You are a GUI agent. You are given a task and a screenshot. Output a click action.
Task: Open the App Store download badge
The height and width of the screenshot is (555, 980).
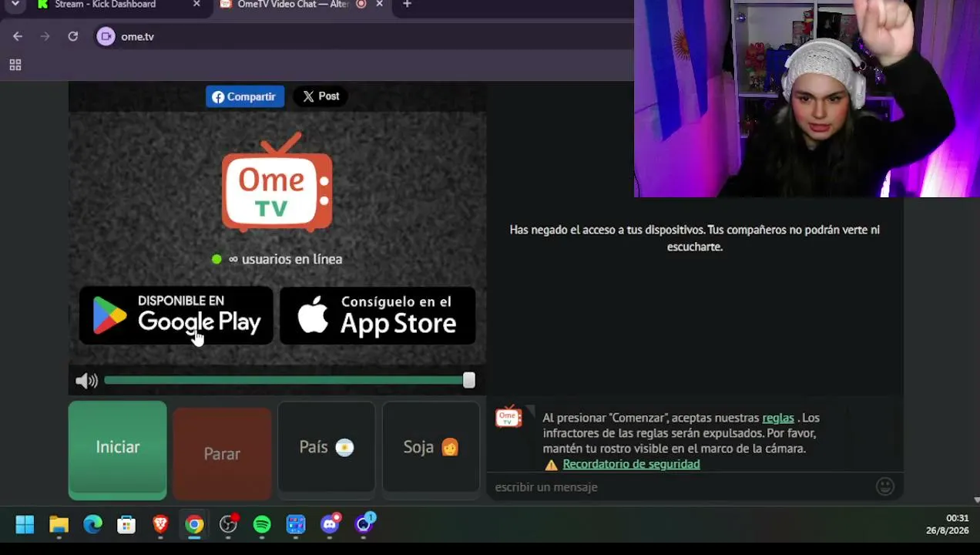pos(378,315)
